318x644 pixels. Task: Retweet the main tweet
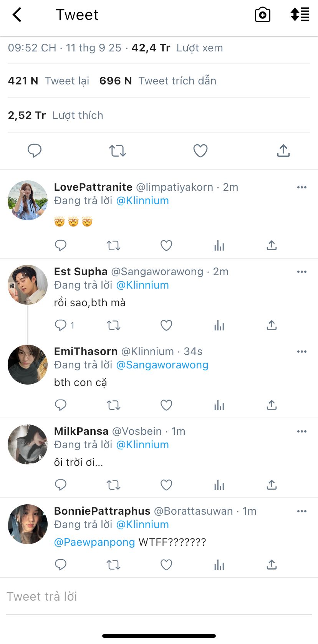118,150
